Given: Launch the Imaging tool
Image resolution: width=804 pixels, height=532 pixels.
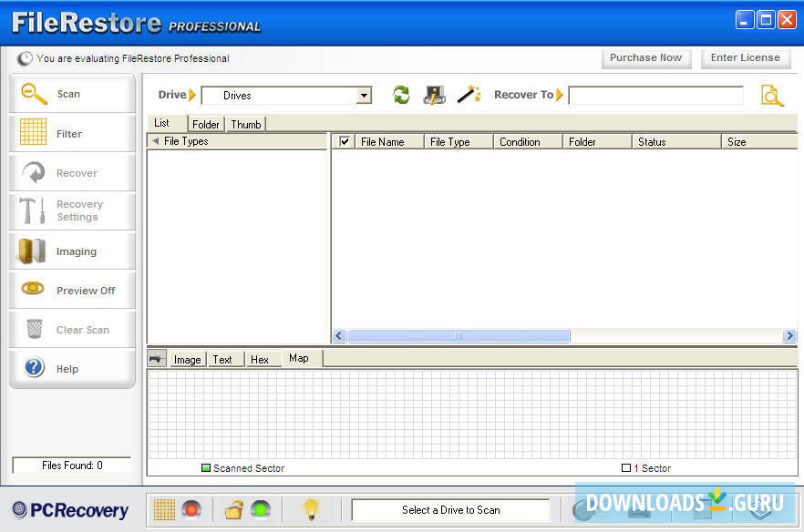Looking at the screenshot, I should [x=72, y=251].
